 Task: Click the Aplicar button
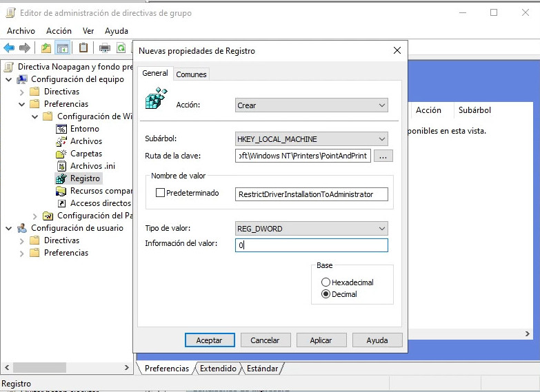point(321,340)
